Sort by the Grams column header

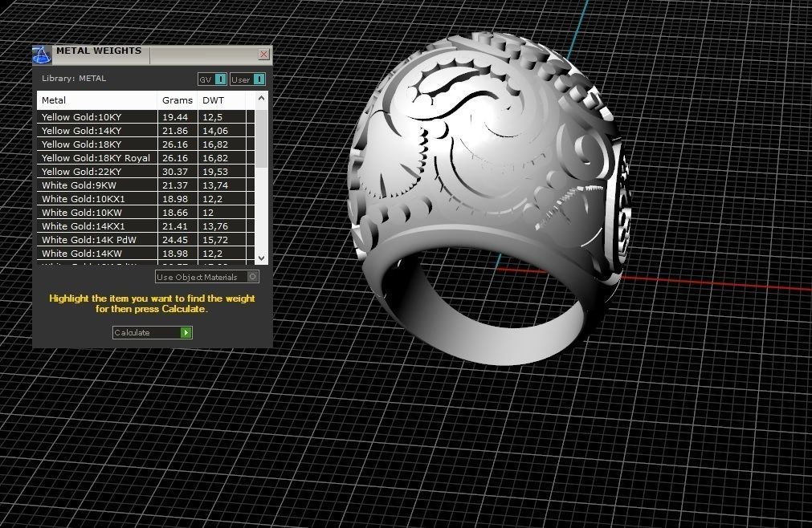pyautogui.click(x=177, y=100)
